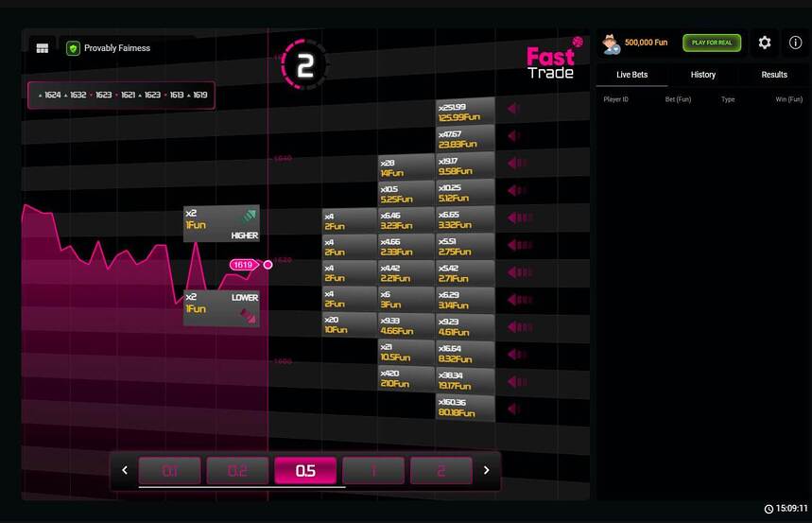Switch to Results tab
The height and width of the screenshot is (523, 812).
774,75
